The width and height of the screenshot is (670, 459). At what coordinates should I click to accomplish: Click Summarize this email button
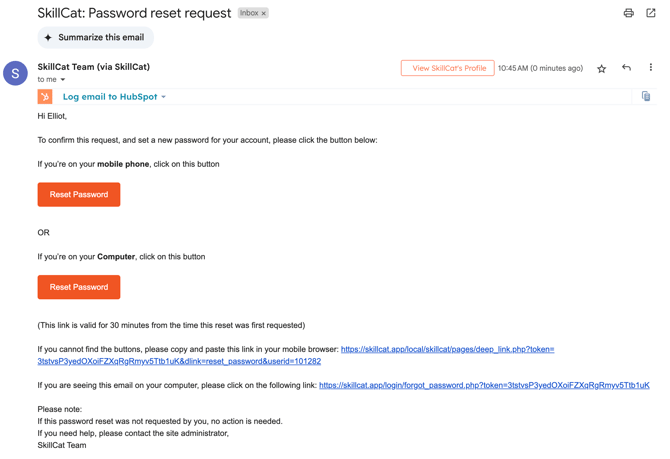(x=96, y=38)
